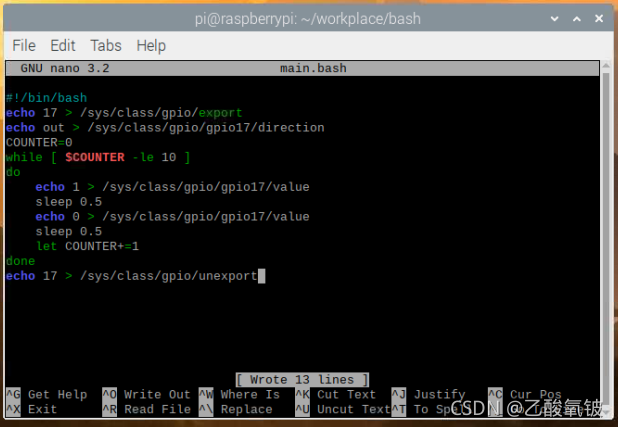Click the ^U Uncut Text shortcut
The width and height of the screenshot is (618, 427).
pyautogui.click(x=343, y=409)
